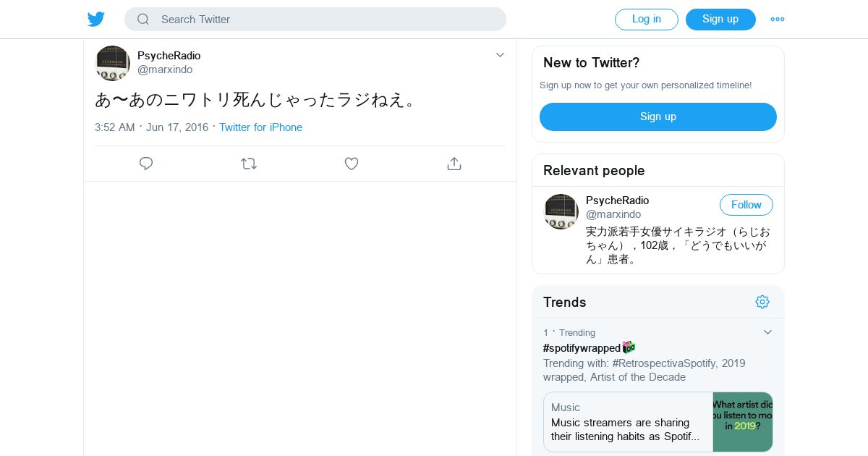868x456 pixels.
Task: Click the Log in button
Action: click(x=647, y=20)
